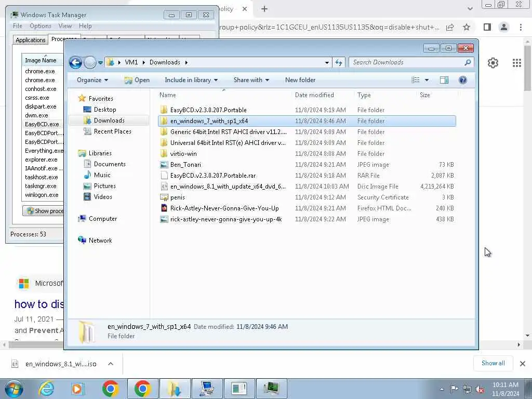Open Help menu in Task Manager
Viewport: 532px width, 399px height.
(85, 26)
